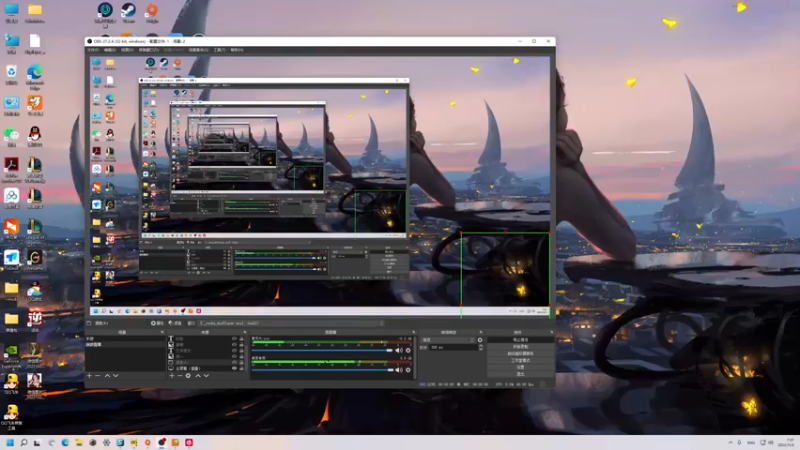Adjust the upper mixer track volume slider

pyautogui.click(x=322, y=351)
